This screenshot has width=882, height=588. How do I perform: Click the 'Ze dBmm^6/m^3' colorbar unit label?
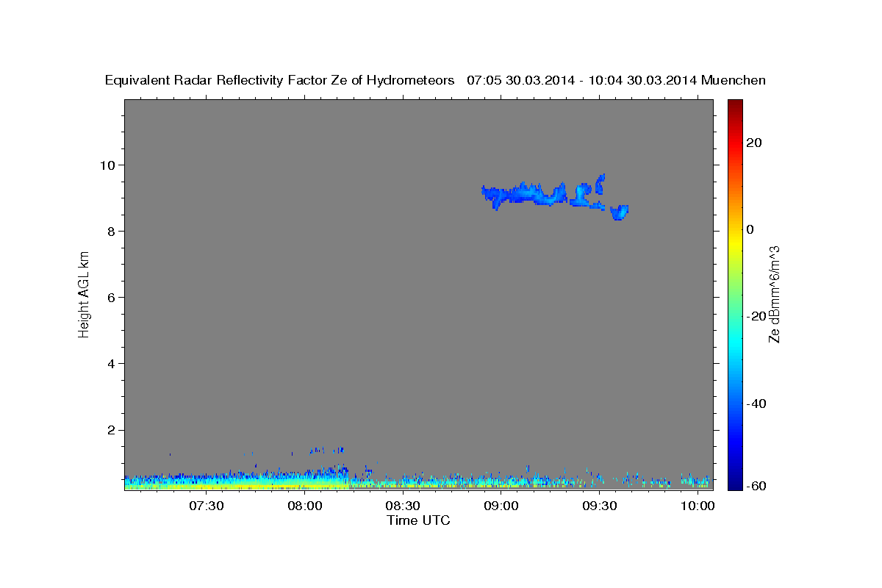pos(774,295)
